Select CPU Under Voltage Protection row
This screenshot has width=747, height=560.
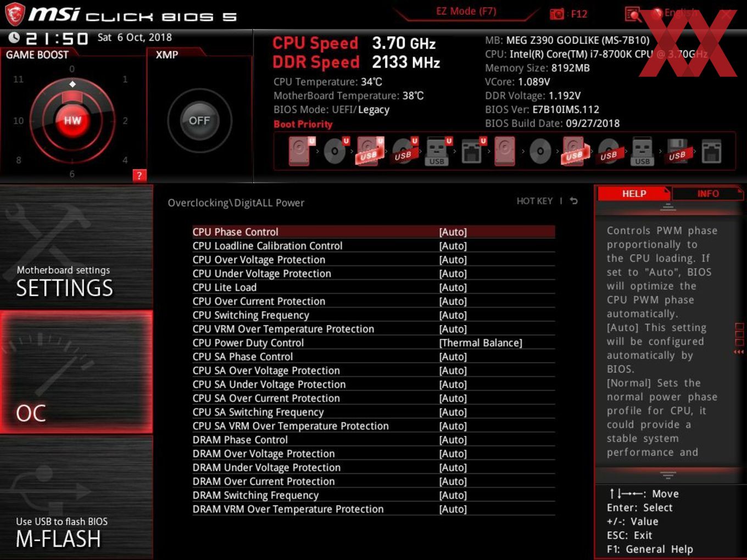[374, 273]
